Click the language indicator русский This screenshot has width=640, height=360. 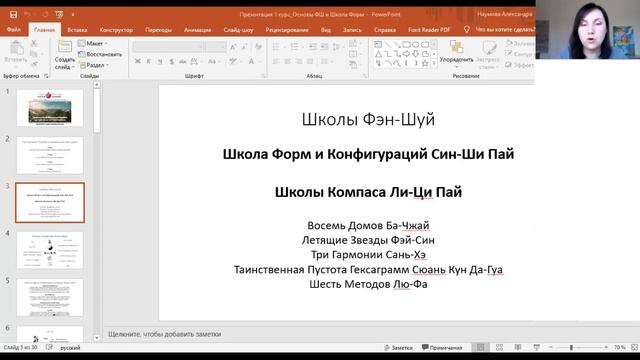[x=70, y=348]
